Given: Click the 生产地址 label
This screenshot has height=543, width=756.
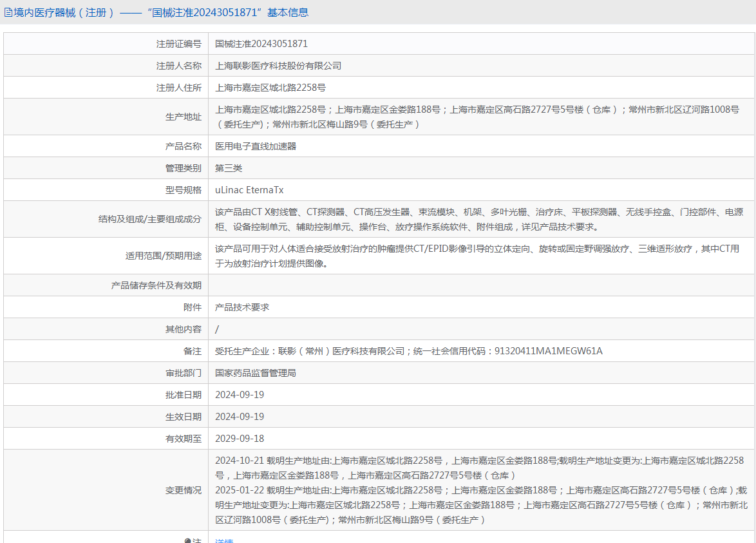Looking at the screenshot, I should pyautogui.click(x=184, y=117).
